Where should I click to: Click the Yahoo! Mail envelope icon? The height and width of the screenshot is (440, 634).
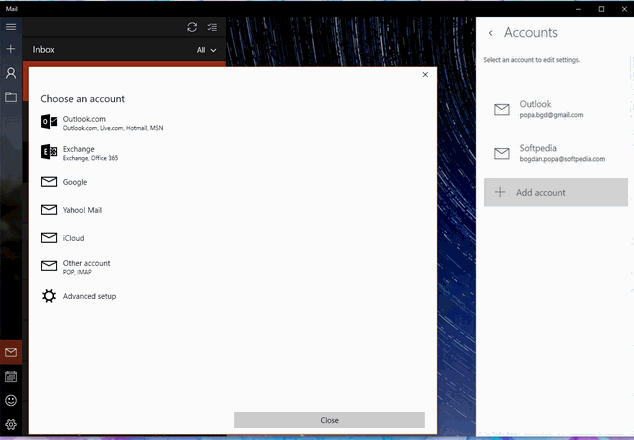point(49,209)
